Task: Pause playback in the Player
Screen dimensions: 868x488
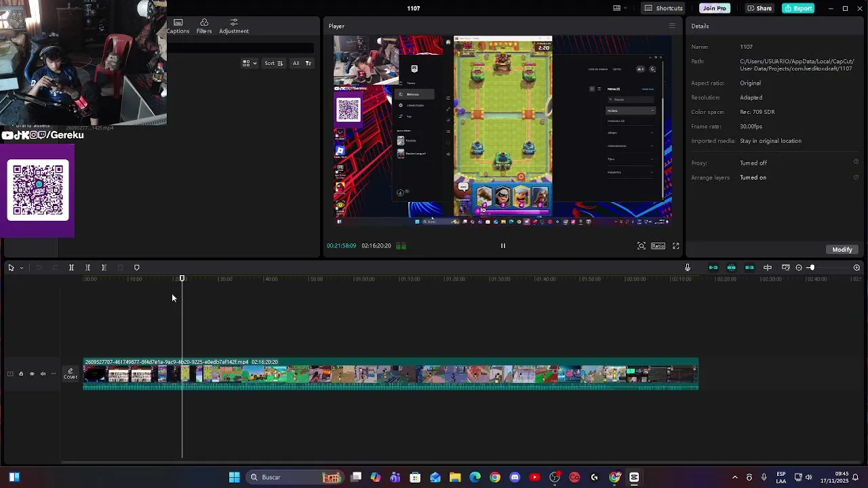Action: pyautogui.click(x=503, y=246)
